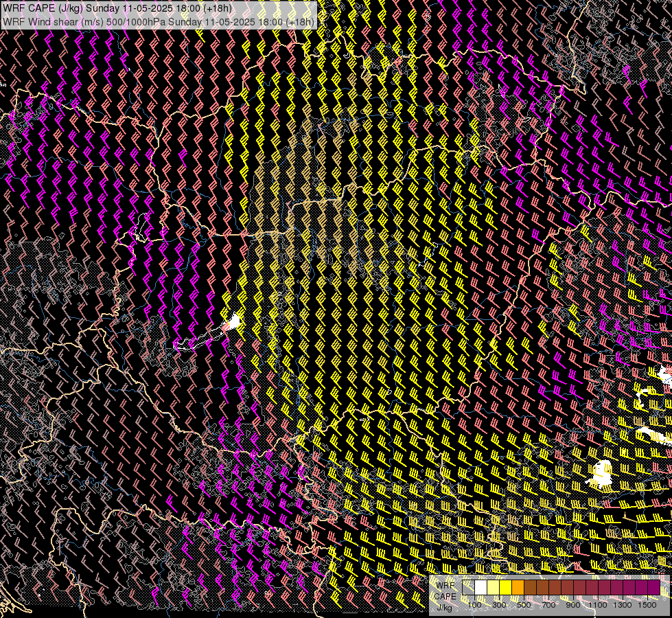Click the legend value 300
The height and width of the screenshot is (618, 672).
(499, 605)
